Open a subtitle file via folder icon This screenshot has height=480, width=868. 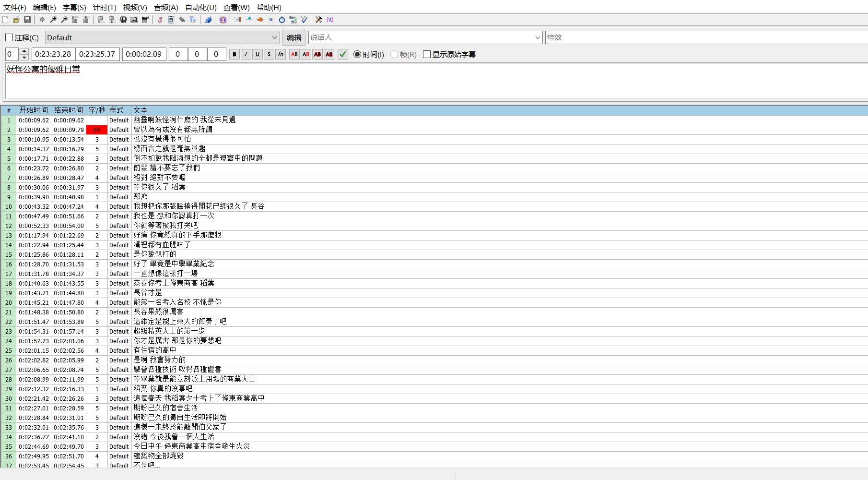tap(16, 20)
